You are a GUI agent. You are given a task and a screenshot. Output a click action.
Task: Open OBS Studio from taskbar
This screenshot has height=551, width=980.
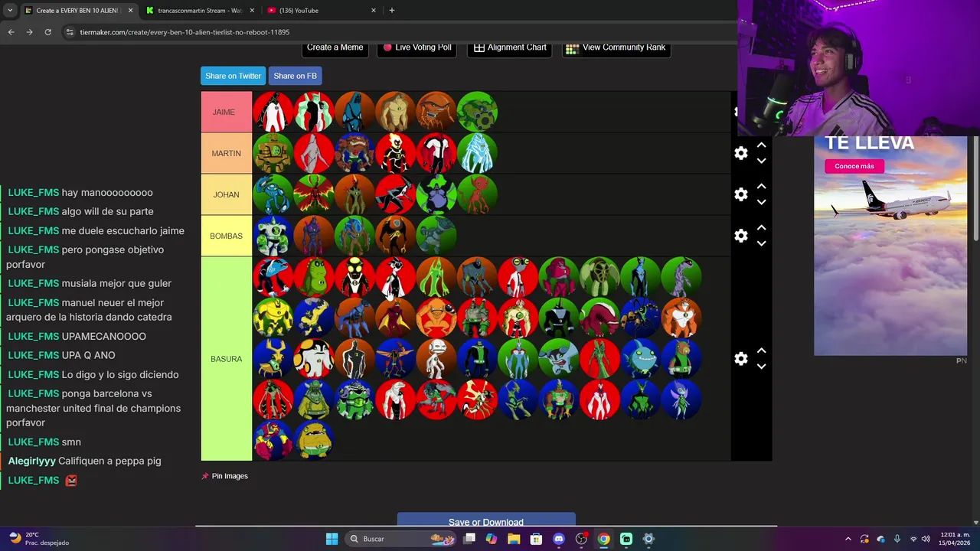(x=581, y=539)
